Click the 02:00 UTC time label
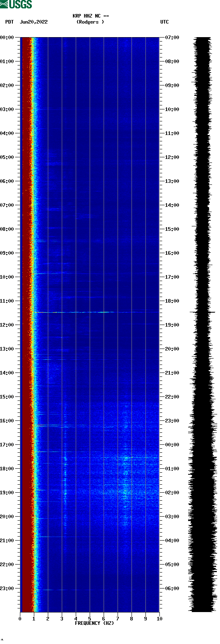The image size is (220, 644). [172, 493]
